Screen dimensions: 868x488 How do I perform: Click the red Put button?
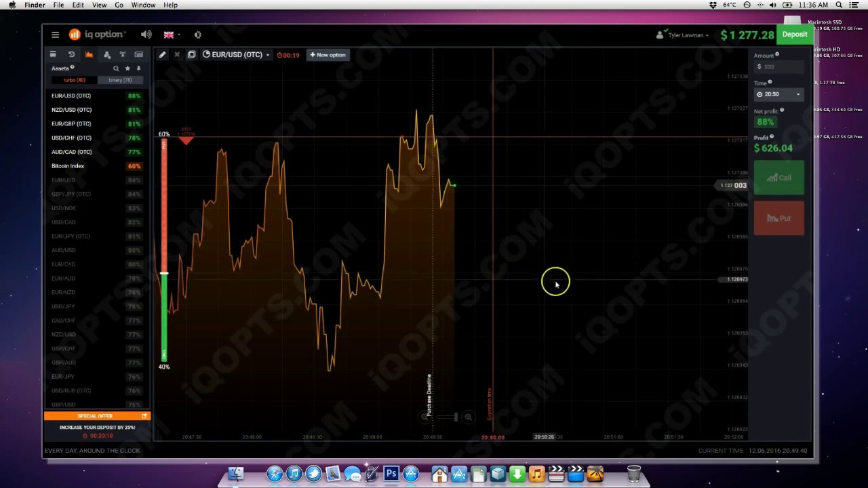point(779,218)
